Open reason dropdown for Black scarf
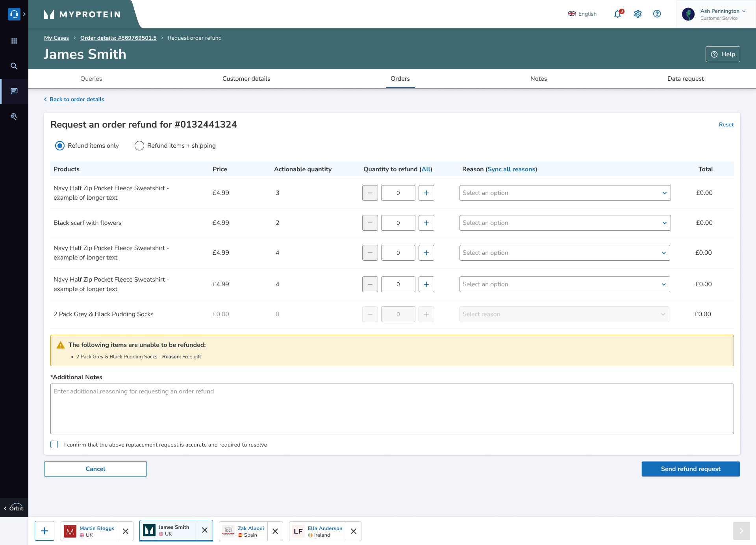This screenshot has height=545, width=756. click(x=565, y=223)
